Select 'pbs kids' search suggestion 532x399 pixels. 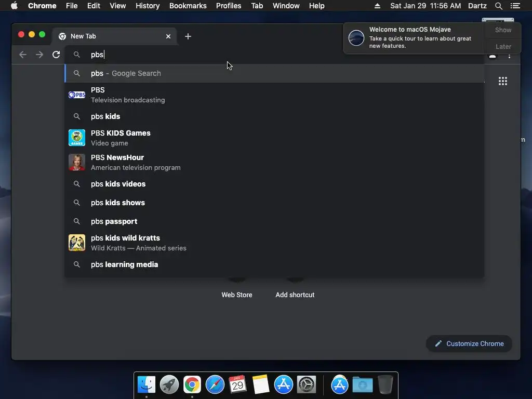point(274,116)
